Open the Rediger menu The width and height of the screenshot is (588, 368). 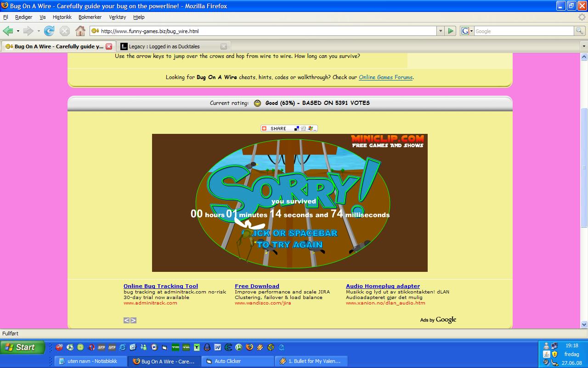[23, 17]
